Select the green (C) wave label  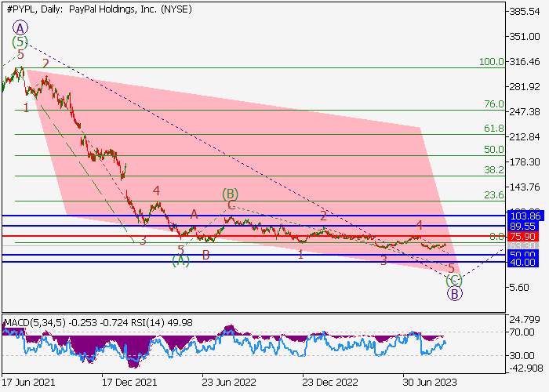(454, 280)
